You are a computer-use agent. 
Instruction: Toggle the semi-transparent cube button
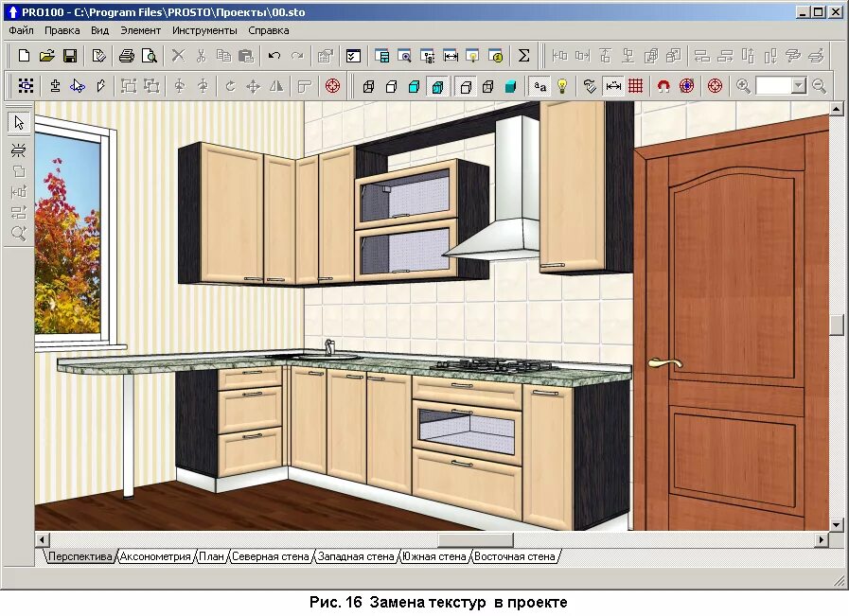coord(487,85)
